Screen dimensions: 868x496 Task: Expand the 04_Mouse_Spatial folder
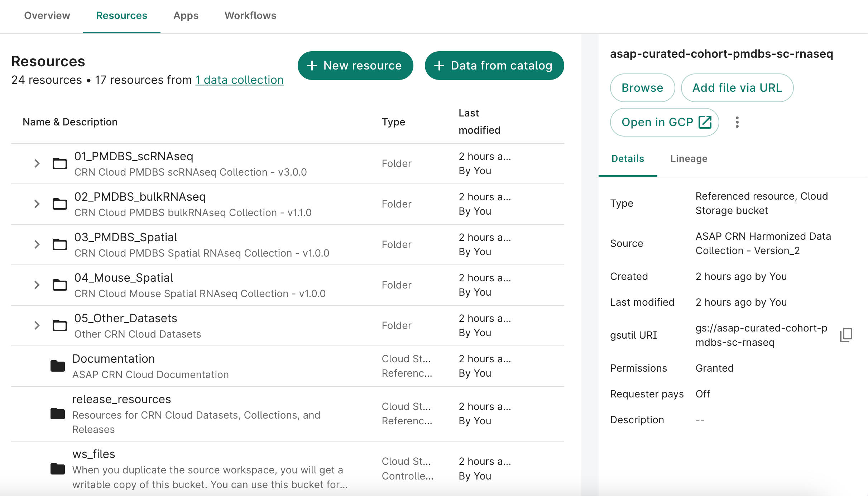tap(37, 285)
